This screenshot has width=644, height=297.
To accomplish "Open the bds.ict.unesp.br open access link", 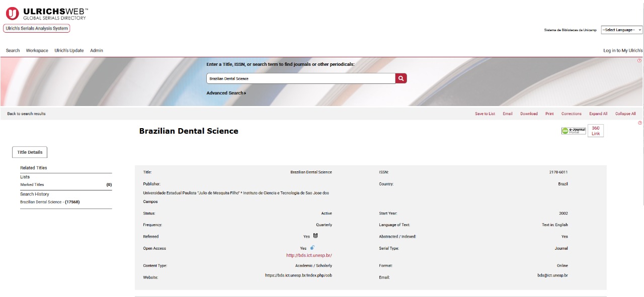I will [x=309, y=255].
